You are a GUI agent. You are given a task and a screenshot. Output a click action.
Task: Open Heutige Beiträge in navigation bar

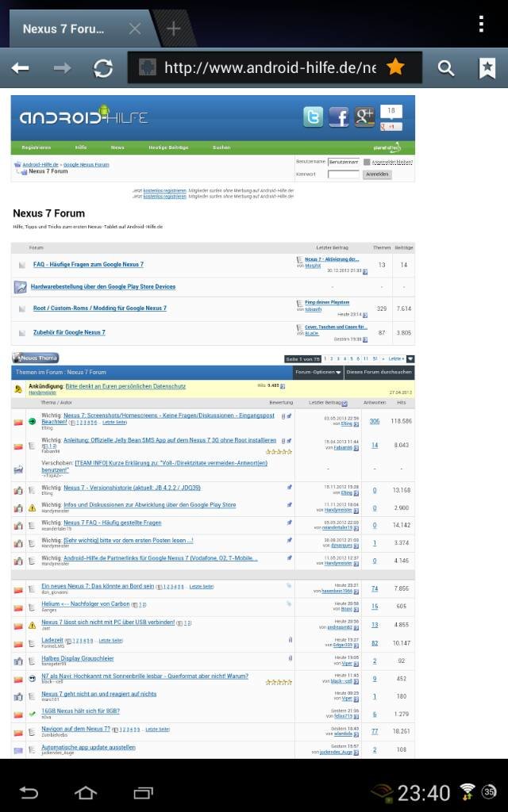168,147
